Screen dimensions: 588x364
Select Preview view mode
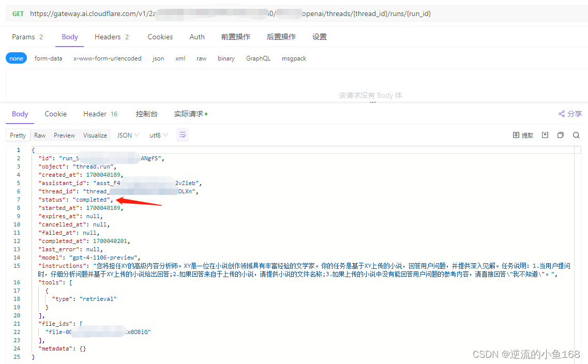(x=65, y=135)
